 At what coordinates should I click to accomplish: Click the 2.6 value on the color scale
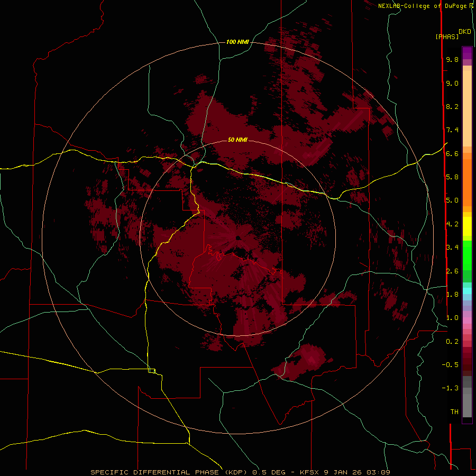(452, 271)
